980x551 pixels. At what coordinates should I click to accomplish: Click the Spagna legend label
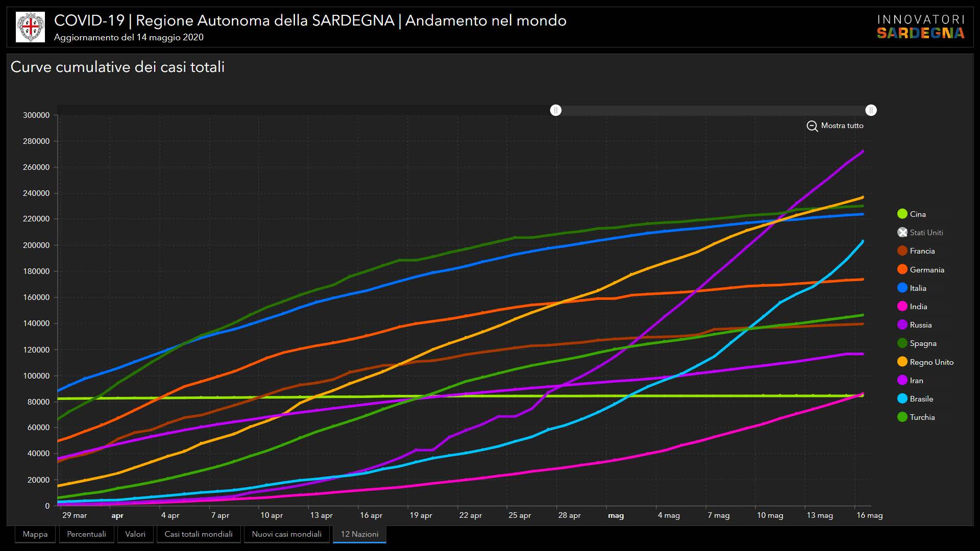pos(923,343)
